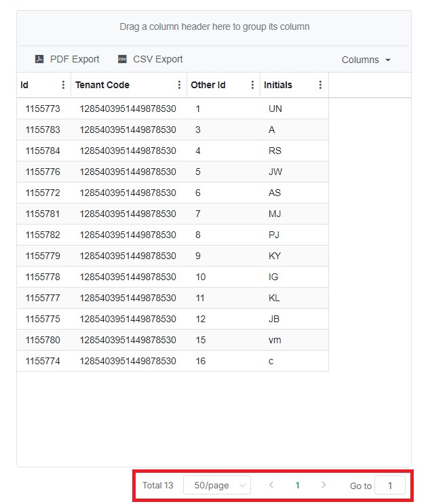Screen dimensions: 428x504
Task: Select the cell with Id 1155782
Action: 43,235
